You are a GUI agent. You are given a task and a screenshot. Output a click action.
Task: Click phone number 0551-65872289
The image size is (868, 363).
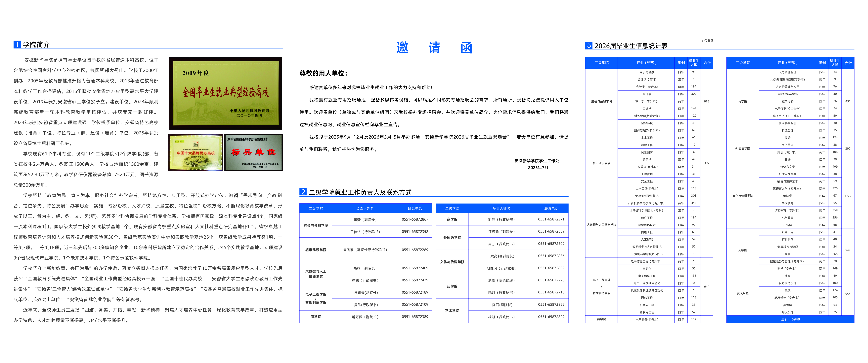pyautogui.click(x=415, y=250)
